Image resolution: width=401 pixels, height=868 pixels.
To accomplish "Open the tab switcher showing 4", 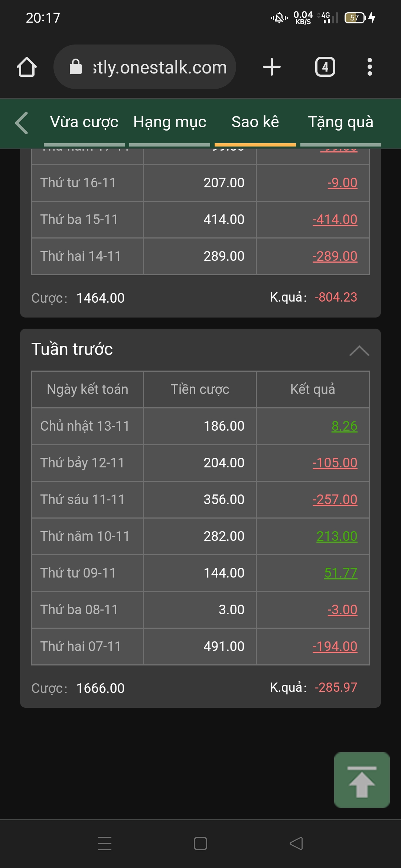I will (325, 67).
